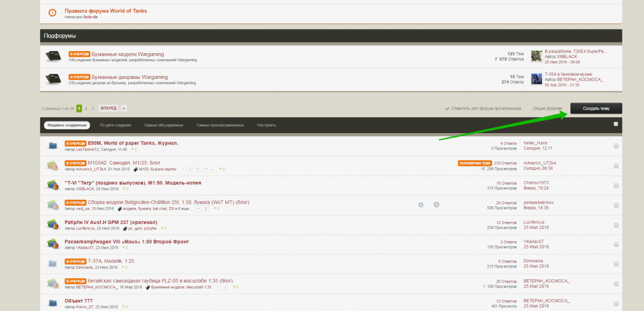Click the topic status icon for Китайская самоходная гаубица
Viewport: 644px width, 311px height.
tap(53, 283)
